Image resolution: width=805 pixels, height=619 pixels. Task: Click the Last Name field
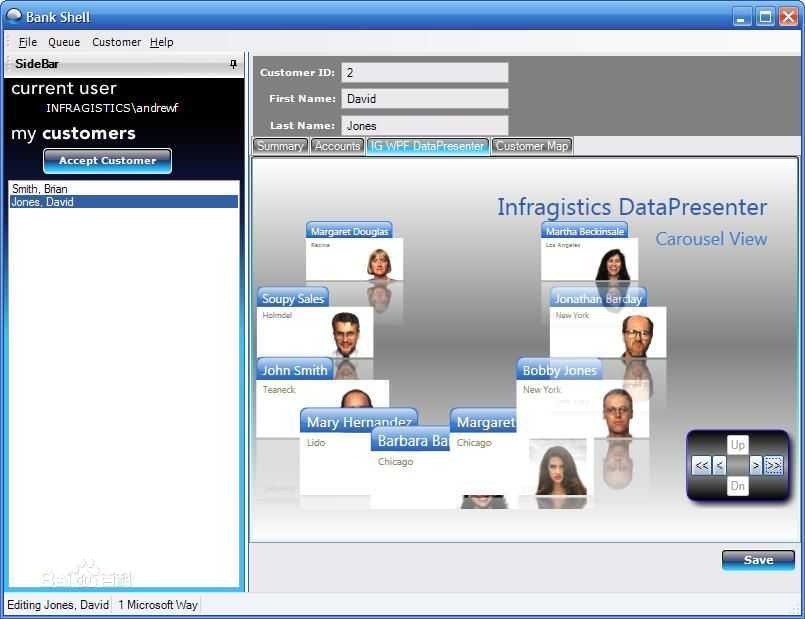pos(425,126)
